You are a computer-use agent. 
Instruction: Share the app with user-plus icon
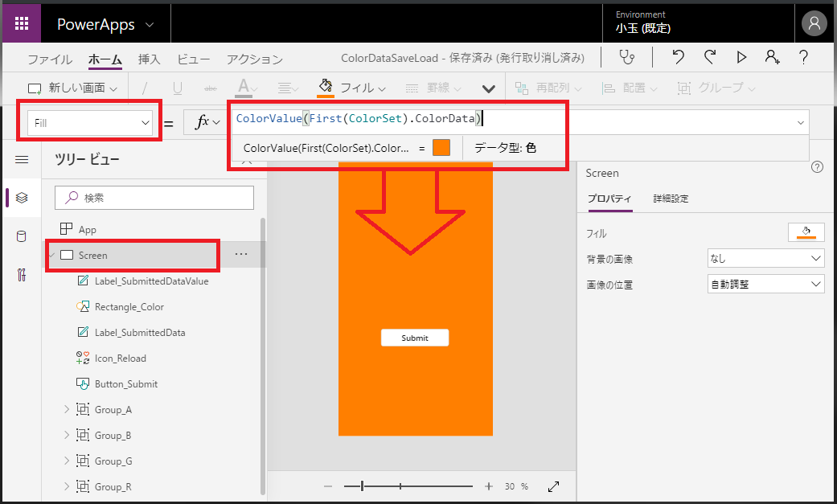click(773, 57)
